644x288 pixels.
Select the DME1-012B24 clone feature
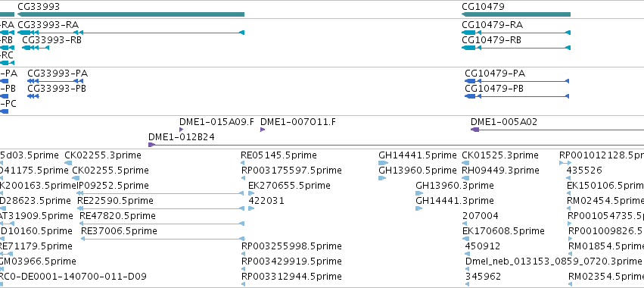coord(396,145)
